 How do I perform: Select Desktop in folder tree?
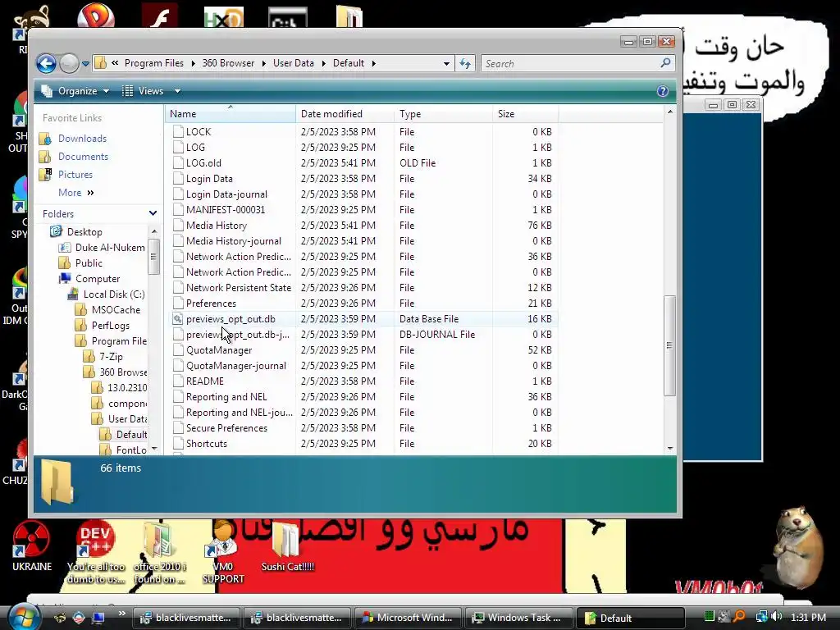pos(84,232)
